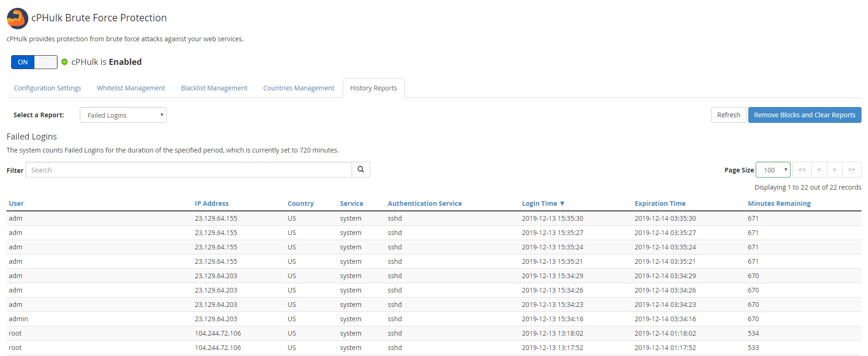
Task: Click expiration time 2019-12-14 01:17:52
Action: [x=665, y=348]
